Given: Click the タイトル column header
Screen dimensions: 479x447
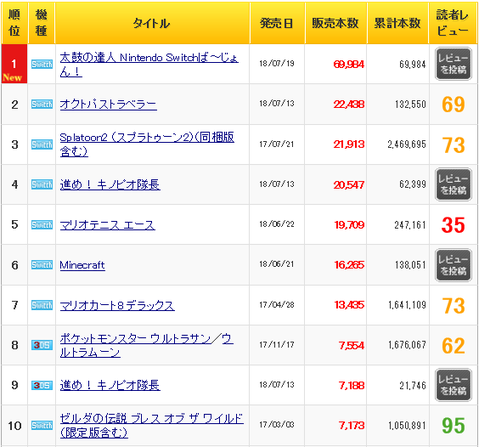Looking at the screenshot, I should point(152,23).
